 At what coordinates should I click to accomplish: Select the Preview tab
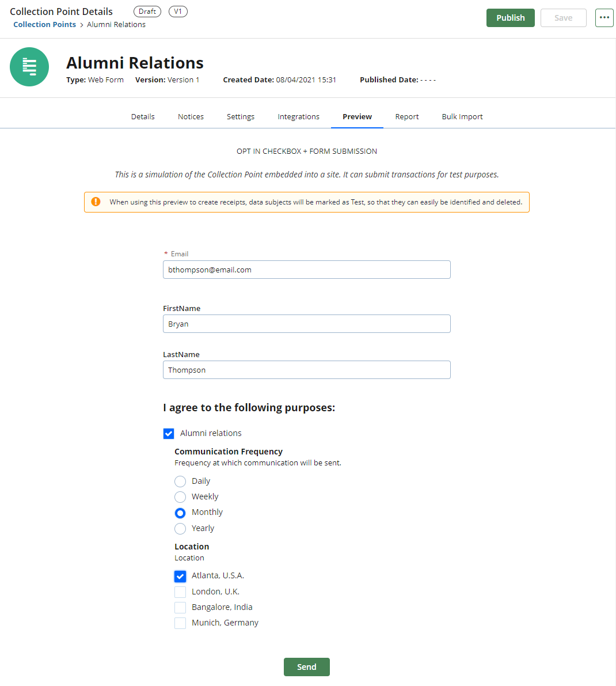coord(357,117)
